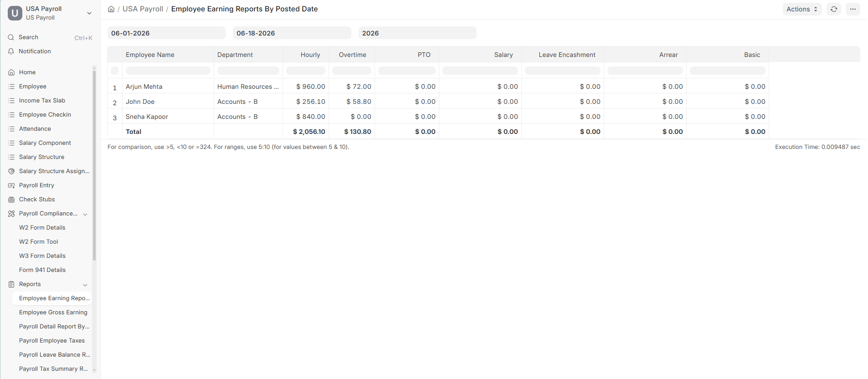The image size is (868, 379).
Task: Collapse the Payroll Compliance section
Action: (85, 214)
